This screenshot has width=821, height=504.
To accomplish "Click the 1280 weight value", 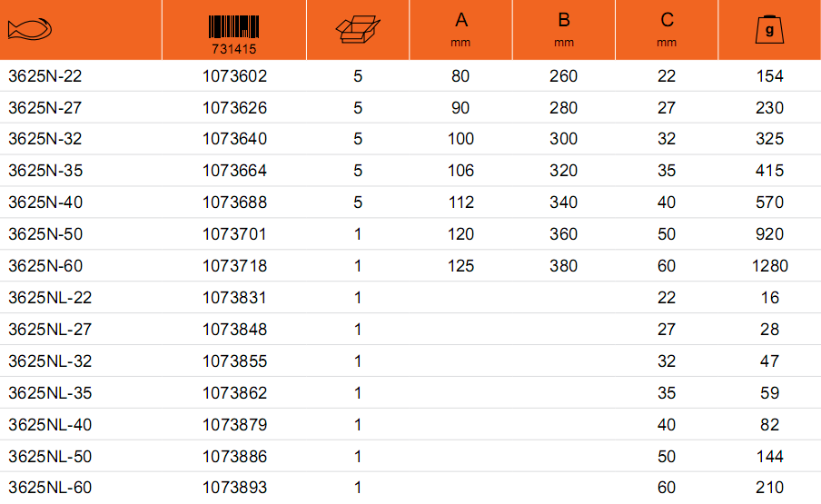I will (x=770, y=266).
